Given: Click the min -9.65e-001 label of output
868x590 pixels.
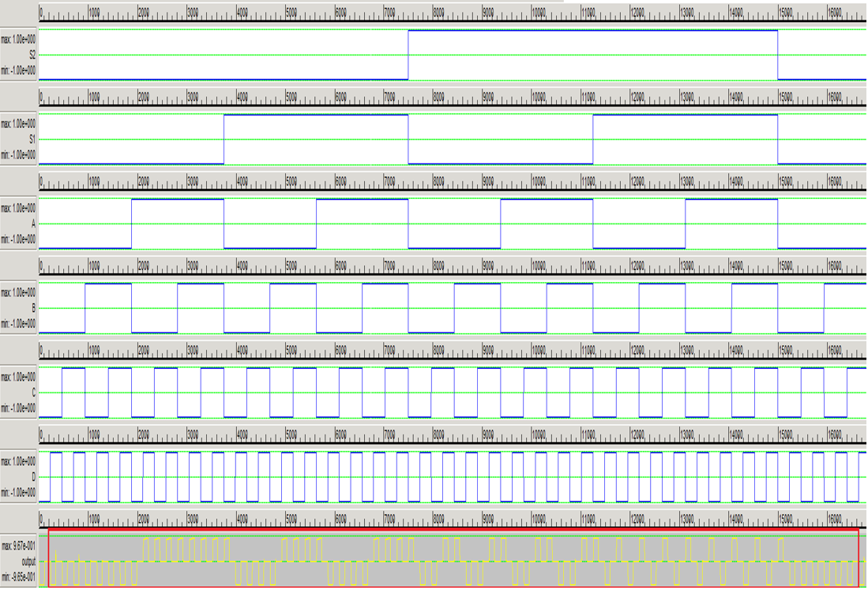Looking at the screenshot, I should (19, 577).
